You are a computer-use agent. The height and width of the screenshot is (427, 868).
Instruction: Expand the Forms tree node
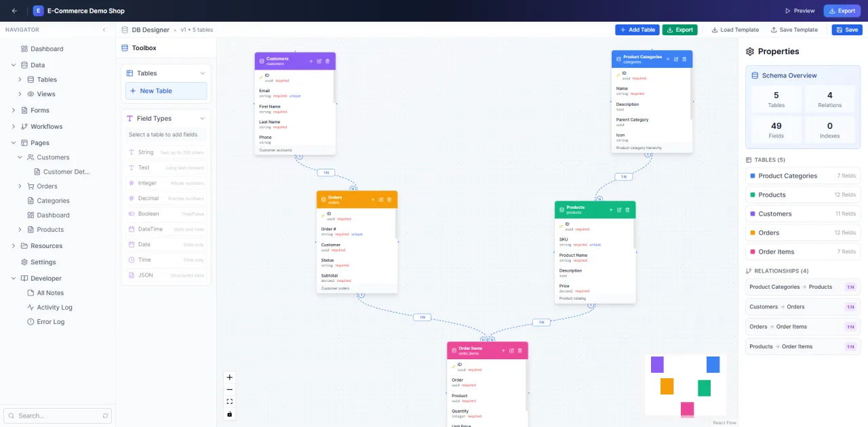(x=14, y=110)
